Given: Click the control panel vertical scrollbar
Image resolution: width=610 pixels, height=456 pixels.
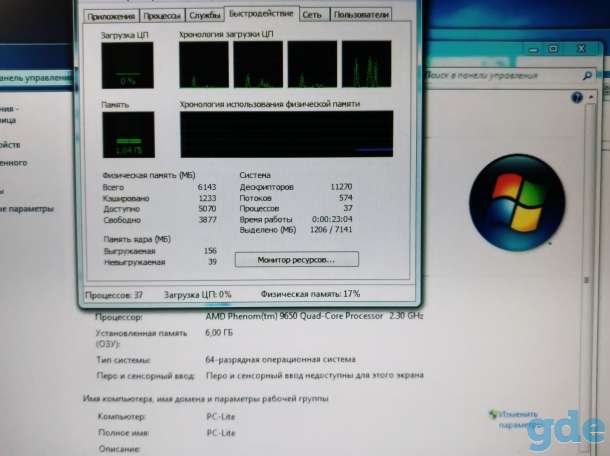Looking at the screenshot, I should (588, 272).
